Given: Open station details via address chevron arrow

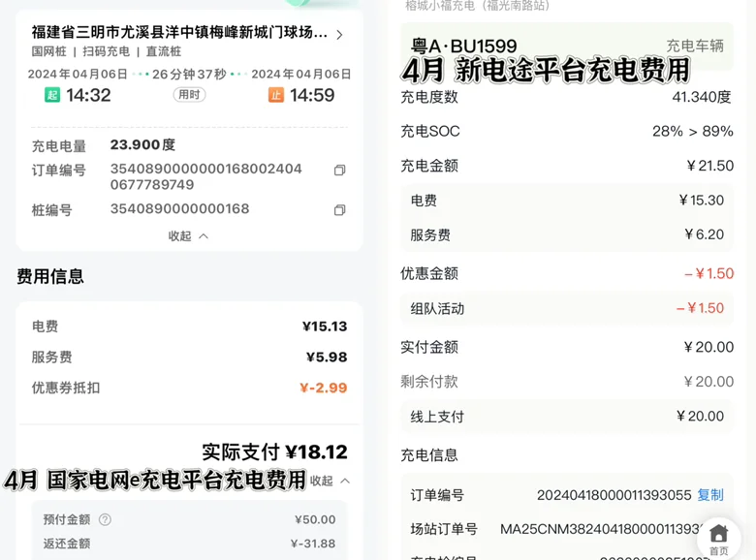Looking at the screenshot, I should [x=339, y=35].
